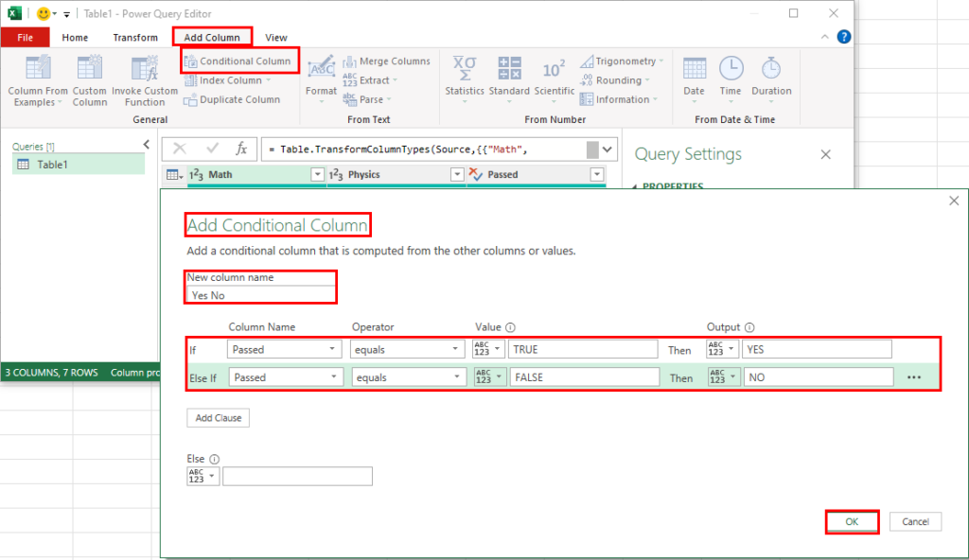Open Physics column filter dropdown
Image resolution: width=969 pixels, height=560 pixels.
(457, 175)
